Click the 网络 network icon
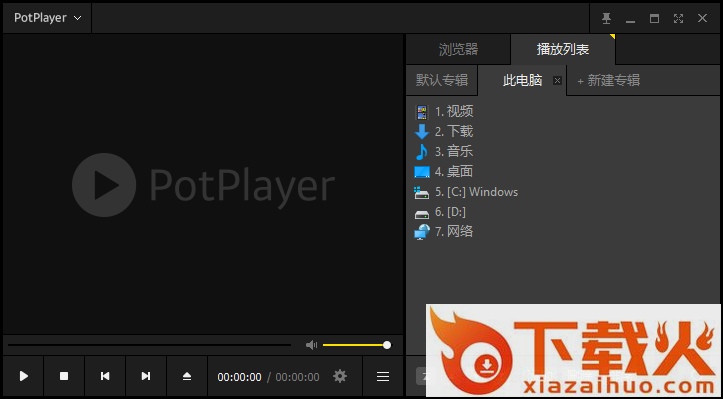Image resolution: width=723 pixels, height=399 pixels. [422, 232]
